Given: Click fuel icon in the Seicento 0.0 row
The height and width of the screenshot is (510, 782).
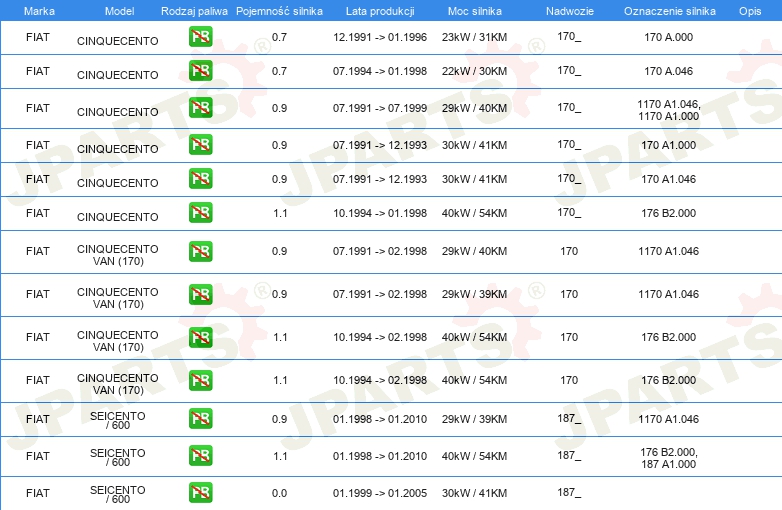Looking at the screenshot, I should [x=200, y=493].
